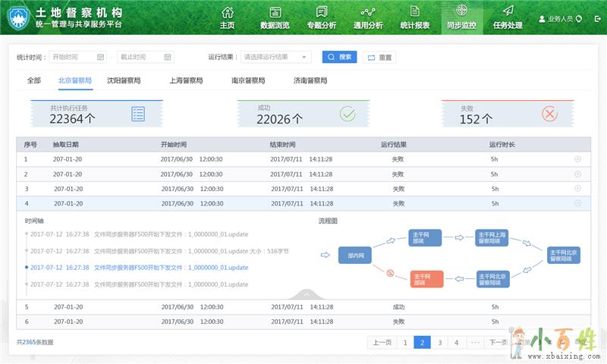Go to page 3 in pagination
Screen dimensions: 607x364
[x=439, y=342]
